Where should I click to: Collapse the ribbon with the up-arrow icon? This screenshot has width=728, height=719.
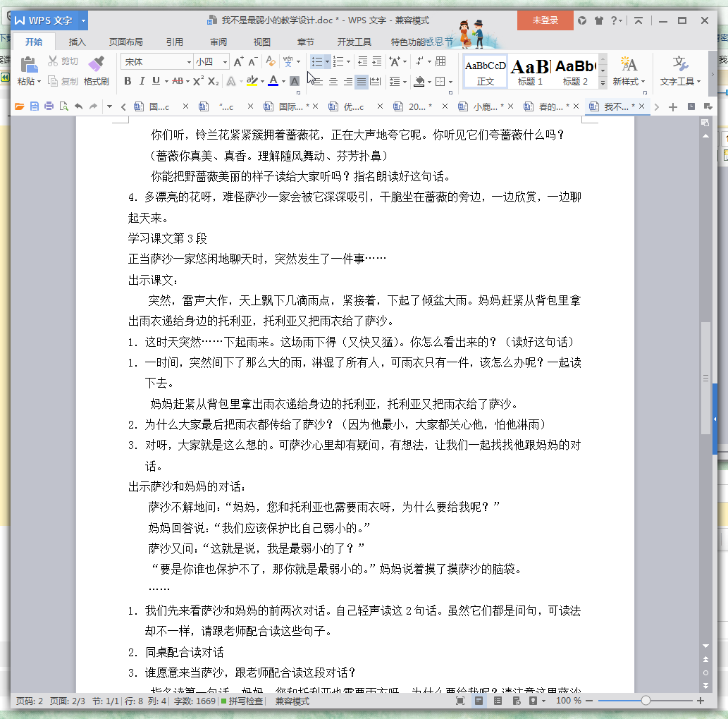click(x=638, y=20)
